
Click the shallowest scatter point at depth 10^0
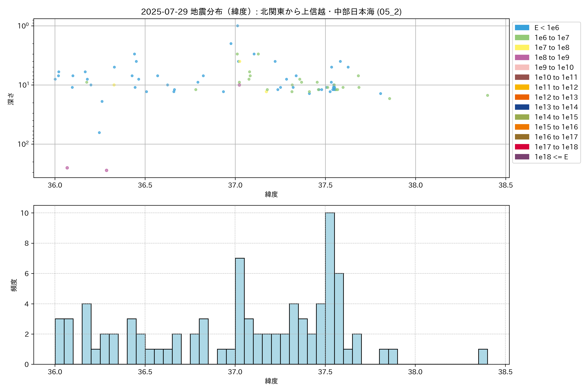237,26
